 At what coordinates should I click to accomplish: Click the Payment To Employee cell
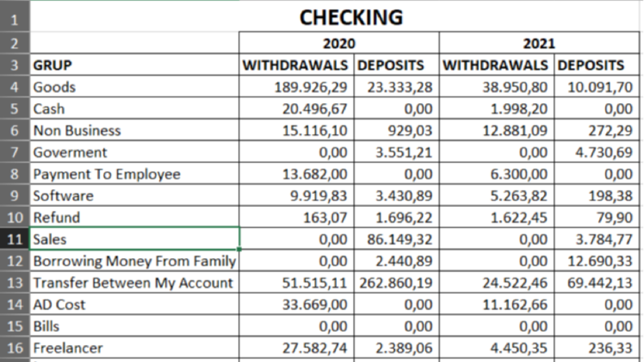pos(134,174)
